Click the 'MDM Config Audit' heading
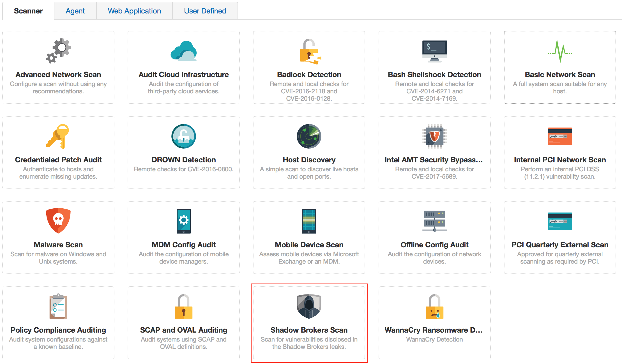622x364 pixels. [184, 245]
